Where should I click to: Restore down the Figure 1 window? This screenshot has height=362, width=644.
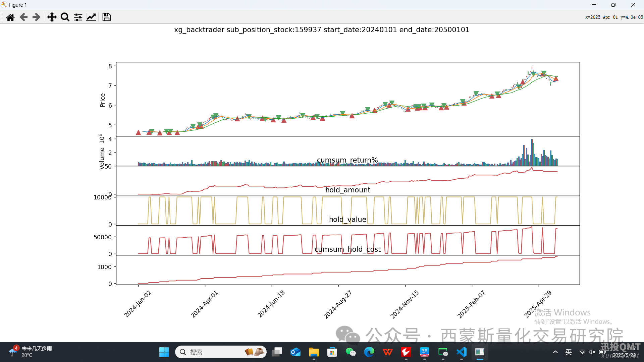pos(613,5)
